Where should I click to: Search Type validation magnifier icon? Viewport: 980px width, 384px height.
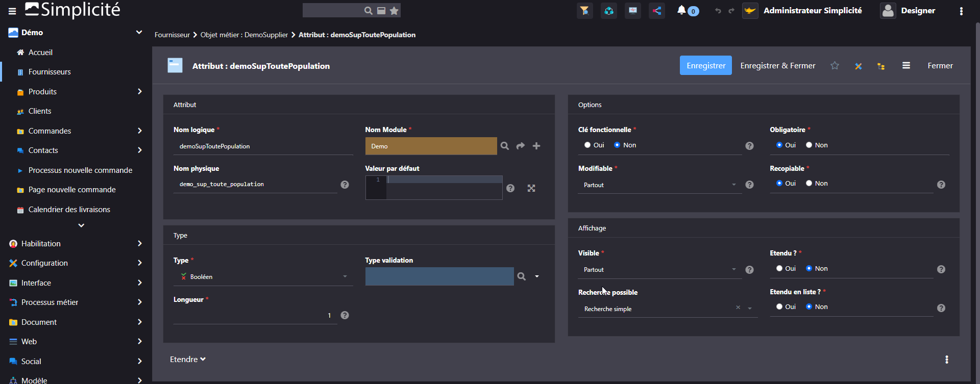pos(521,276)
